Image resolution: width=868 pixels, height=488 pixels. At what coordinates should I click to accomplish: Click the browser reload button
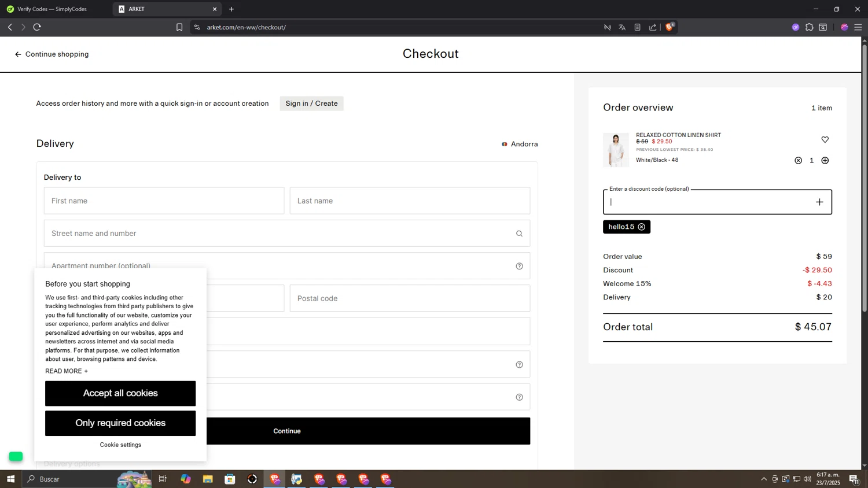click(x=37, y=27)
